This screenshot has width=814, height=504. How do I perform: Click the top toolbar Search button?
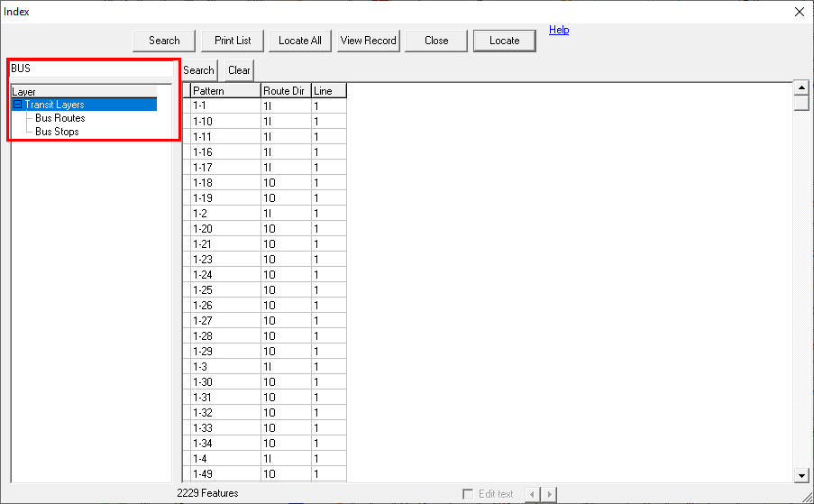(x=164, y=41)
